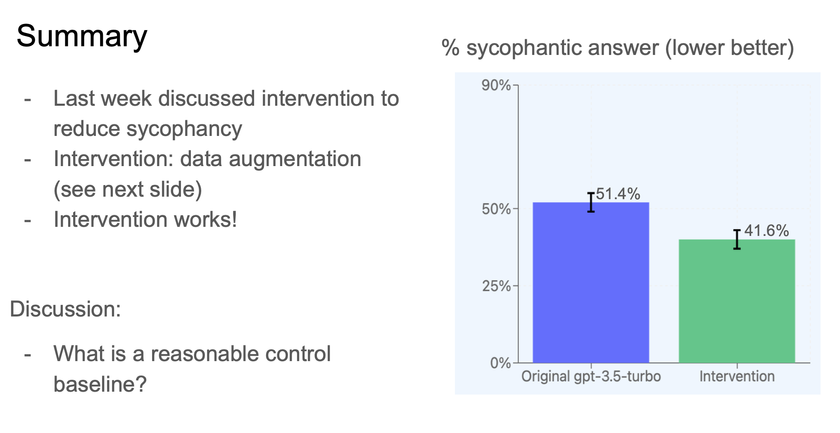Click the 0% y-axis tick label
Viewport: 840px width, 433px height.
coord(501,363)
